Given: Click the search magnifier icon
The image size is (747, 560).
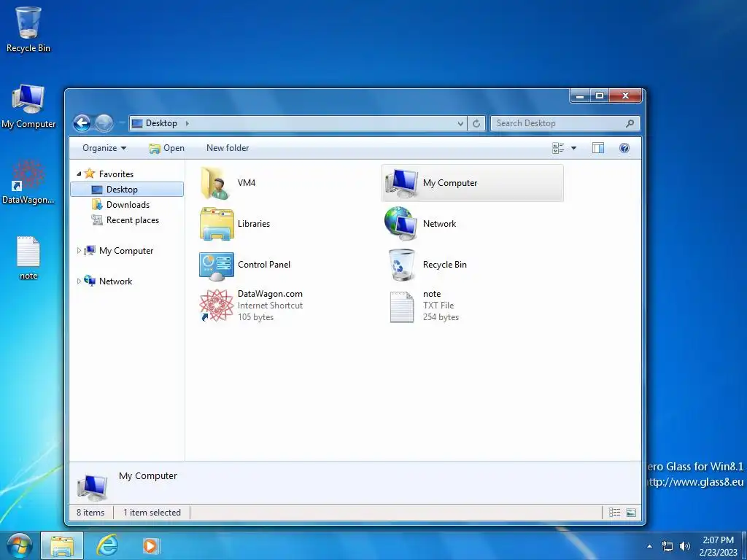Looking at the screenshot, I should point(630,123).
